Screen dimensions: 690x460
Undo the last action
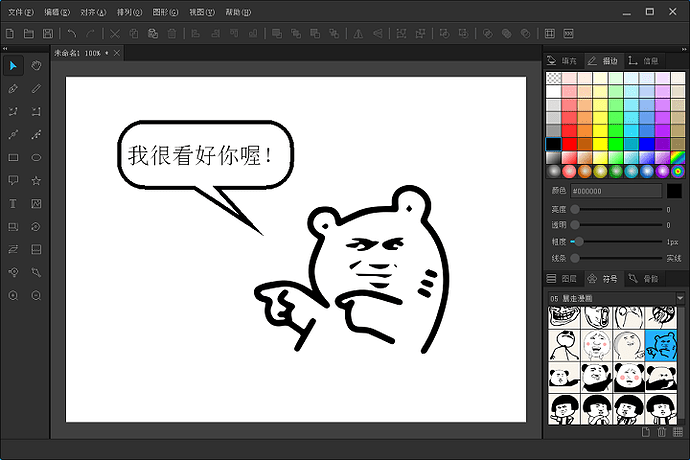point(72,33)
